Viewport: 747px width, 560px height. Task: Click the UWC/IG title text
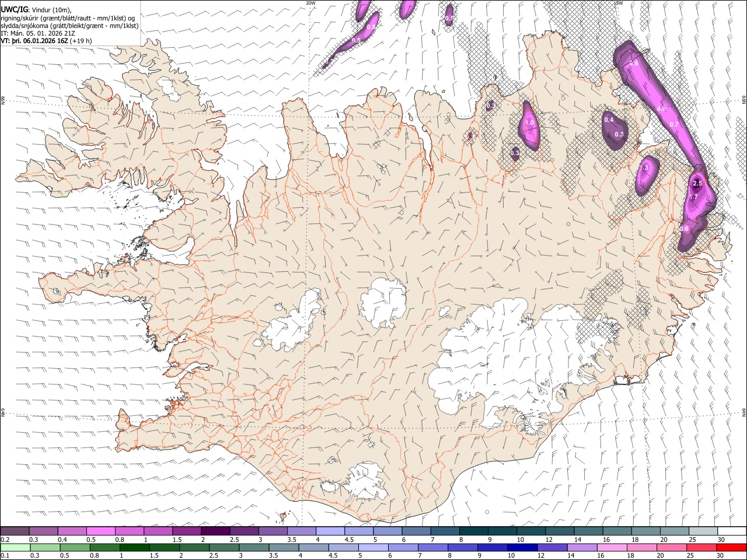tap(14, 9)
